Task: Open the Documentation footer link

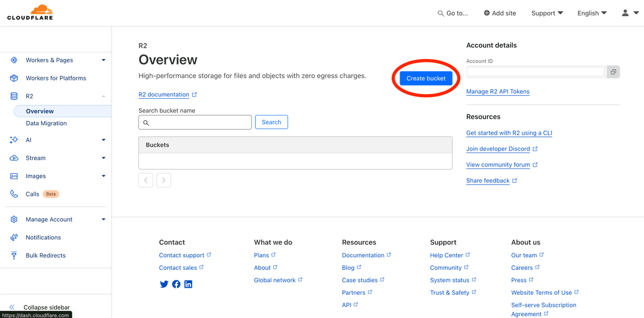Action: [x=363, y=255]
